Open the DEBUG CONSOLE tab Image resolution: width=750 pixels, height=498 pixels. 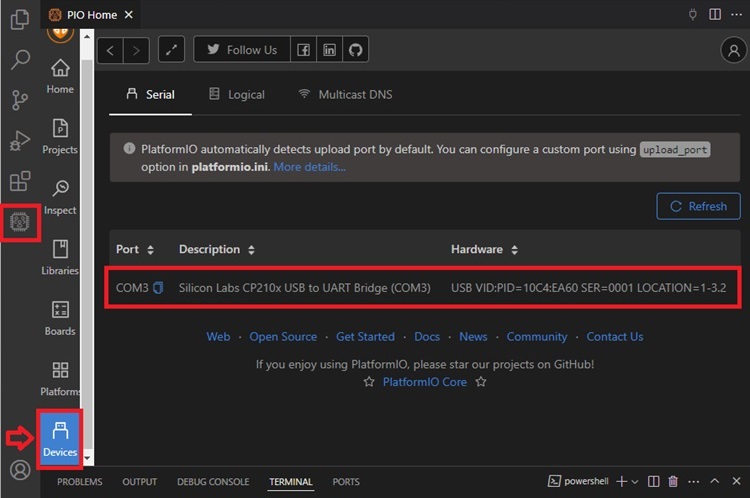213,482
